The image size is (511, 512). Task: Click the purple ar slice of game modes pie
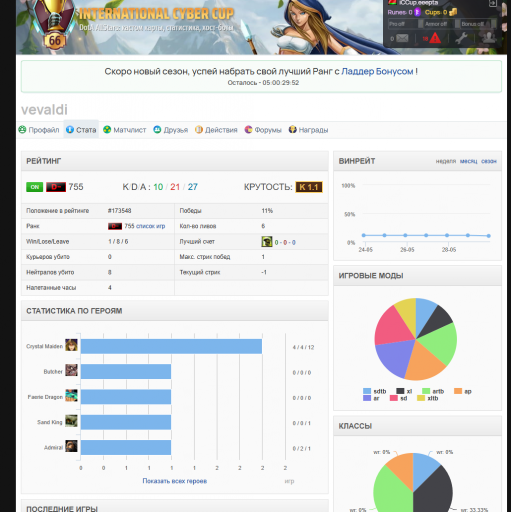394,357
